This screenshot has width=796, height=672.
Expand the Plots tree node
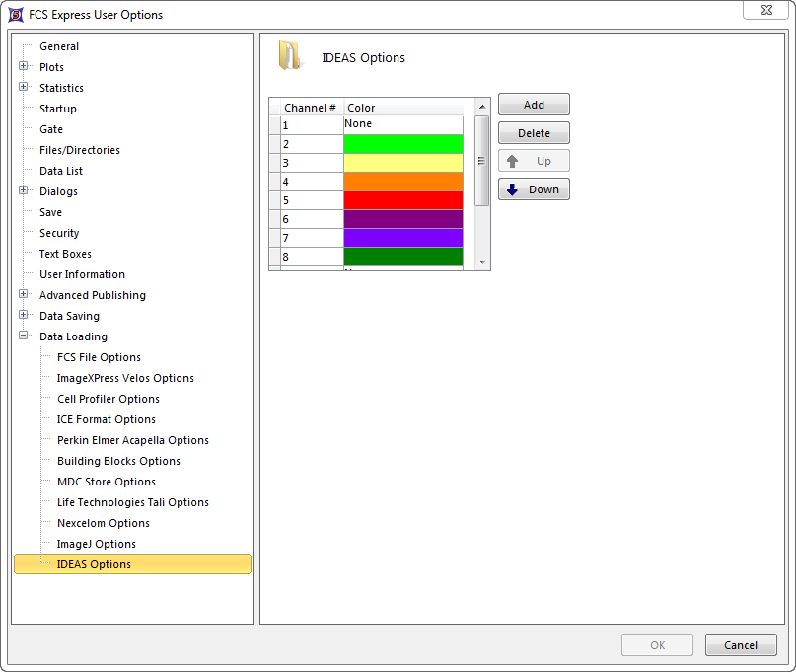click(x=24, y=66)
